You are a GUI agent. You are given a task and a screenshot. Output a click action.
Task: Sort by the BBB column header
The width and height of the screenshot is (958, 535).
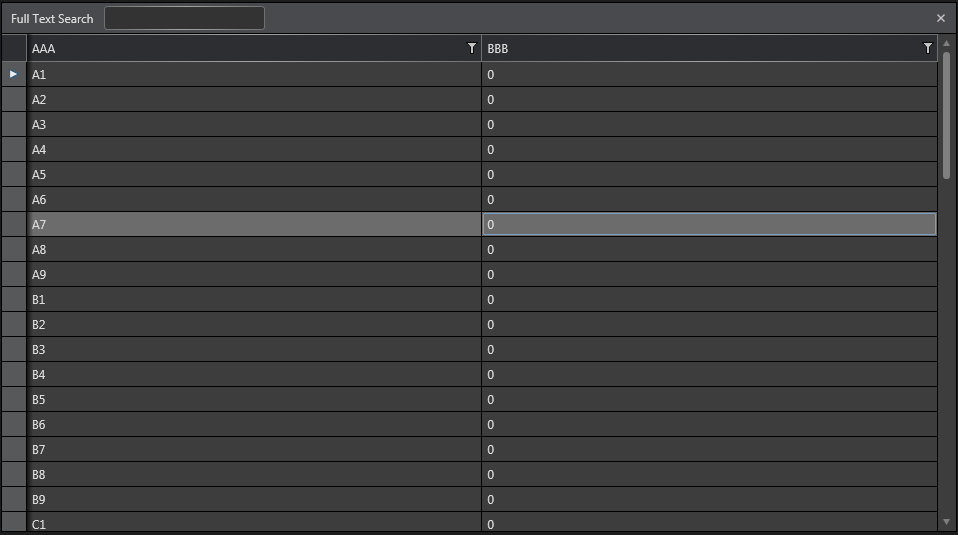click(700, 48)
